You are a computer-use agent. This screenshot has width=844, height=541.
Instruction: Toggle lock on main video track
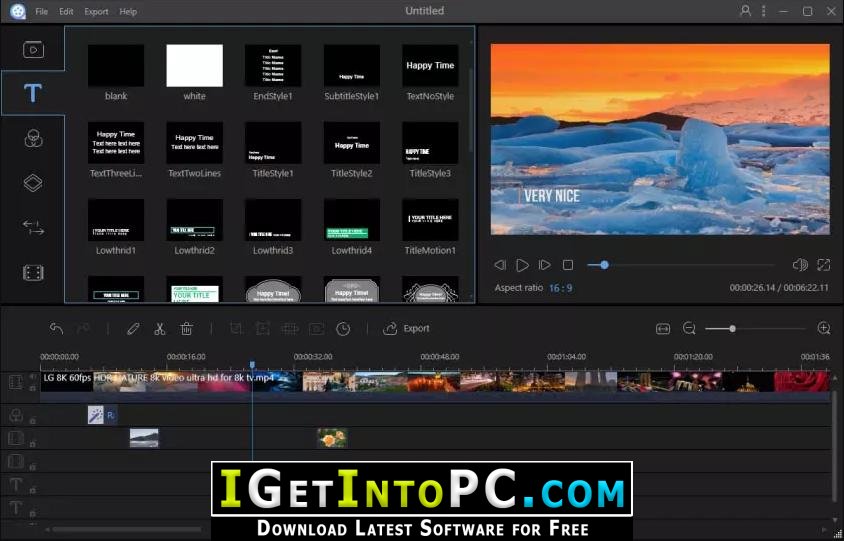click(x=32, y=388)
